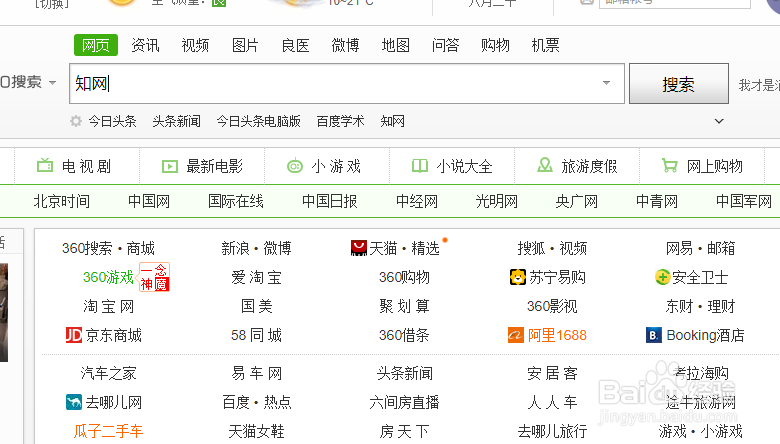The height and width of the screenshot is (444, 780).
Task: Open the 北京时间 link
Action: (62, 201)
